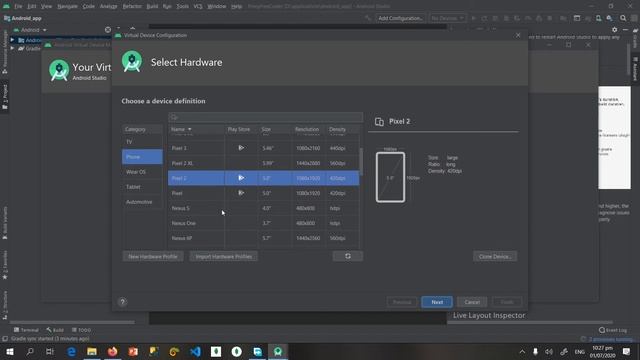Click the Next button
The width and height of the screenshot is (640, 360).
pyautogui.click(x=437, y=302)
